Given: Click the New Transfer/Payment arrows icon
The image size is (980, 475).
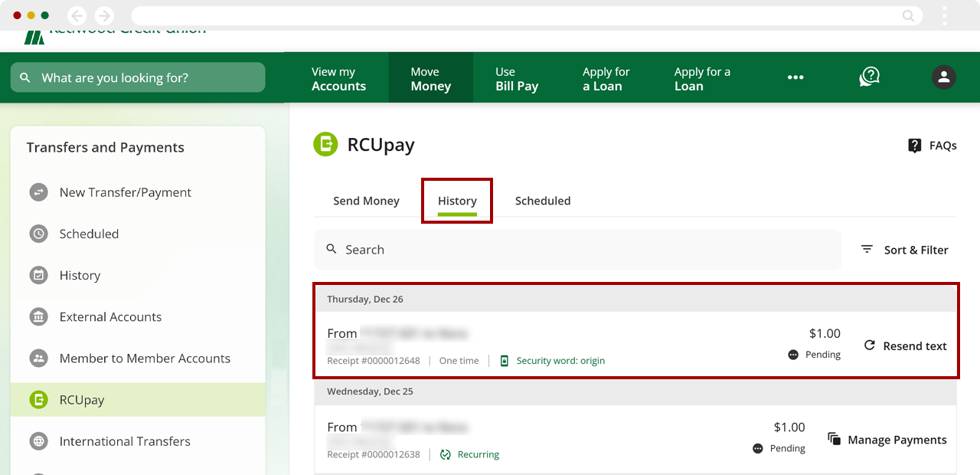Looking at the screenshot, I should 39,192.
